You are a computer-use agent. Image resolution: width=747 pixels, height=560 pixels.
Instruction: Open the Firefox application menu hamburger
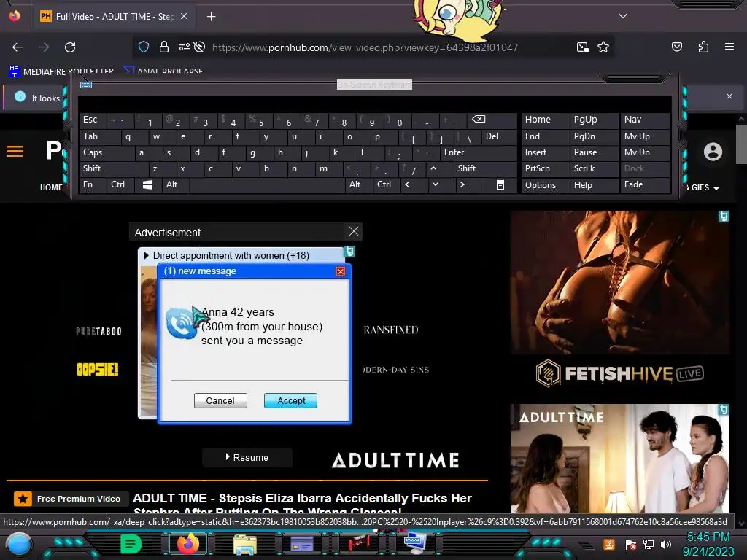pyautogui.click(x=729, y=47)
